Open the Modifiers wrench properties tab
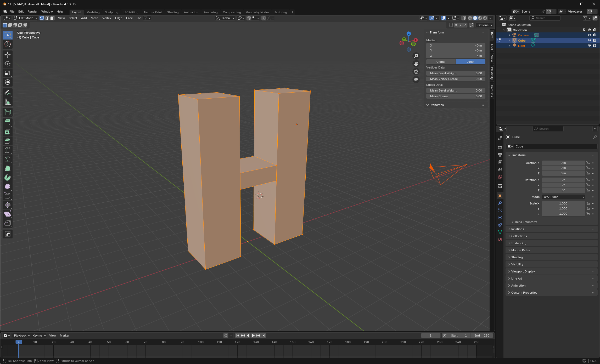 (x=500, y=203)
